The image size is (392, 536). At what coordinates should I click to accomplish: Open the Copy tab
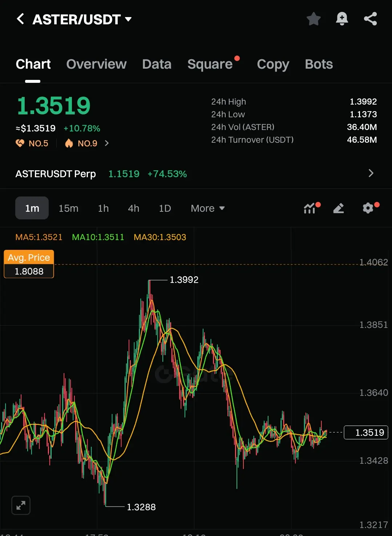pos(273,64)
